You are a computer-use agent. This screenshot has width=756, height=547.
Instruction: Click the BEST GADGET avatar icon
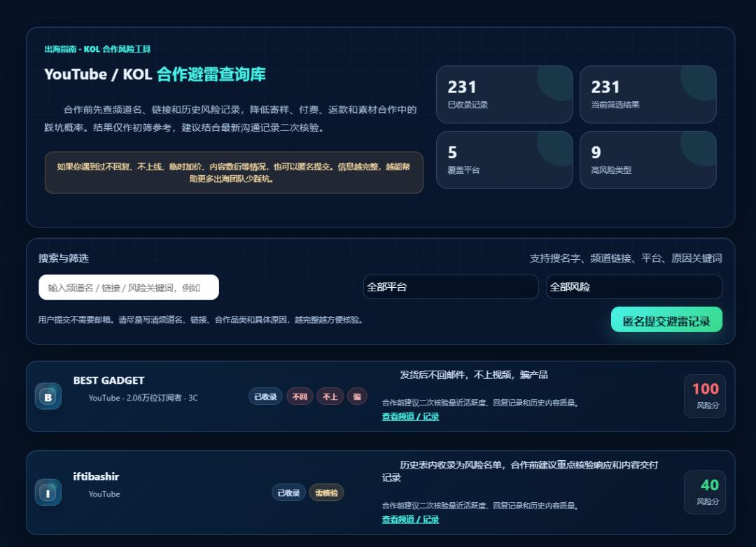[48, 396]
